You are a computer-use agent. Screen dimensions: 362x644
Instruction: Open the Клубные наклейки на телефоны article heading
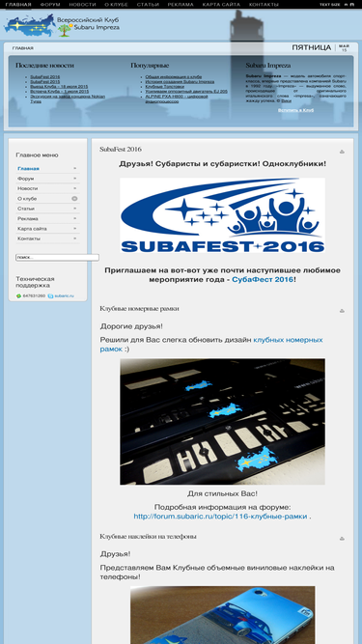coord(148,537)
